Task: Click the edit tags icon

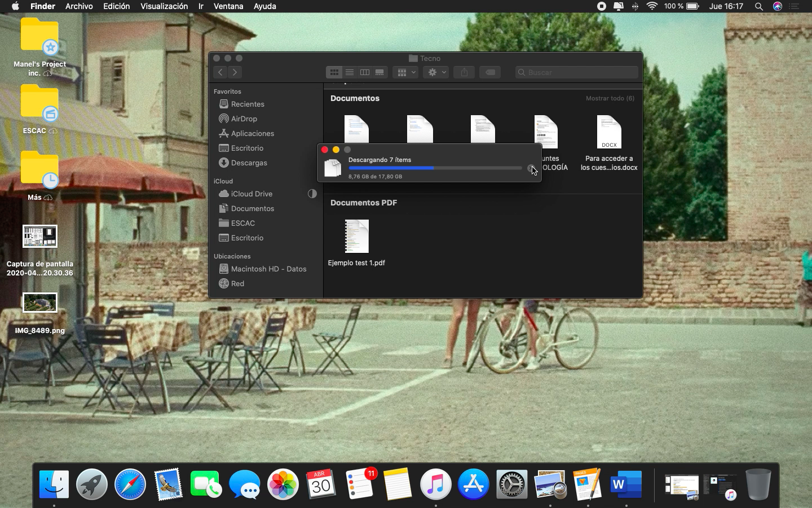Action: click(490, 72)
